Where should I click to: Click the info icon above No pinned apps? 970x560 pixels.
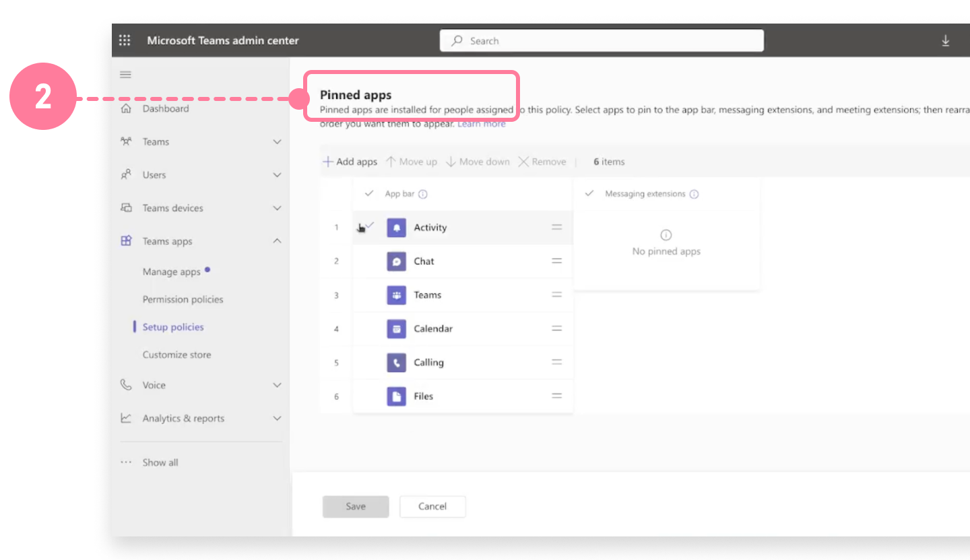coord(666,235)
